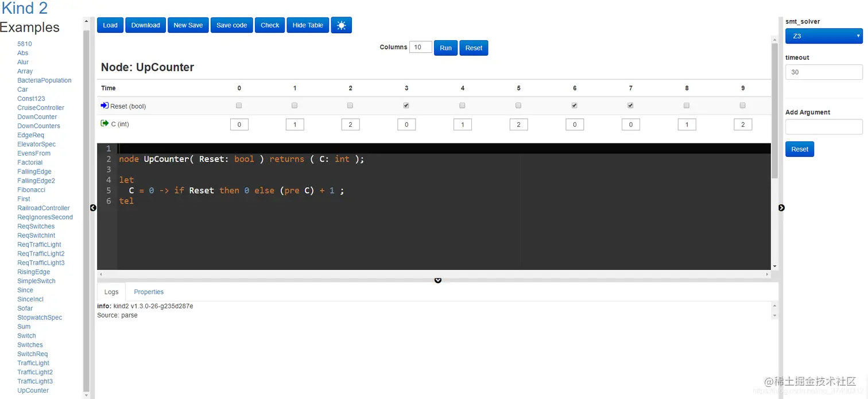Click the New Save button
The height and width of the screenshot is (399, 868).
click(x=188, y=25)
